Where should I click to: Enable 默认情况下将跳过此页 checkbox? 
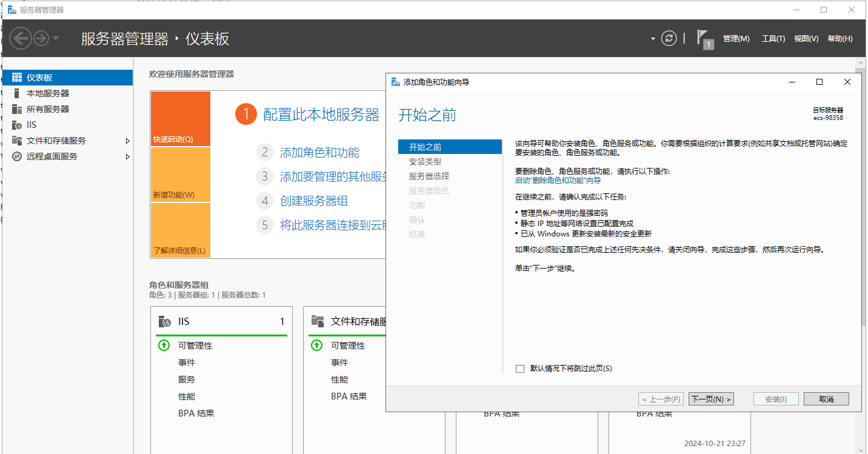coord(519,368)
